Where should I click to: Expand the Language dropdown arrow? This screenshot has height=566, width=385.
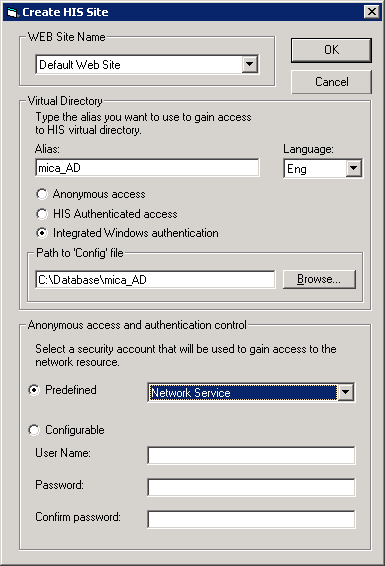click(354, 168)
